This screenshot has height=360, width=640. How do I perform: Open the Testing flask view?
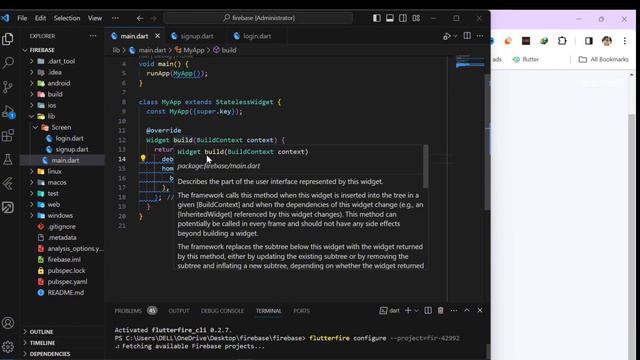[x=8, y=160]
